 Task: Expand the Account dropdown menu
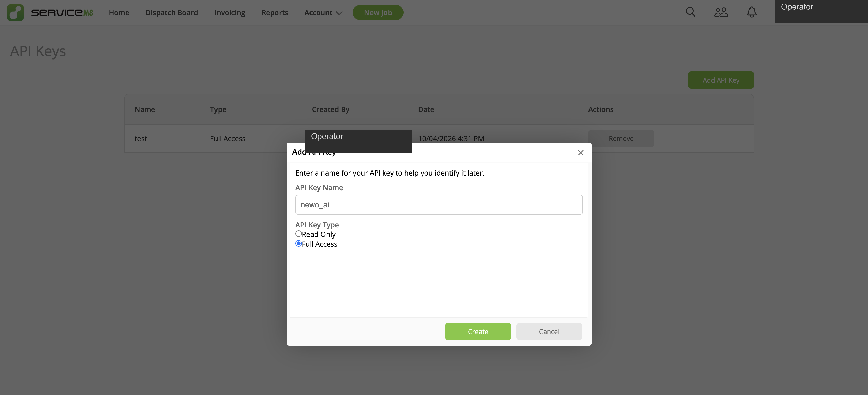[x=323, y=13]
